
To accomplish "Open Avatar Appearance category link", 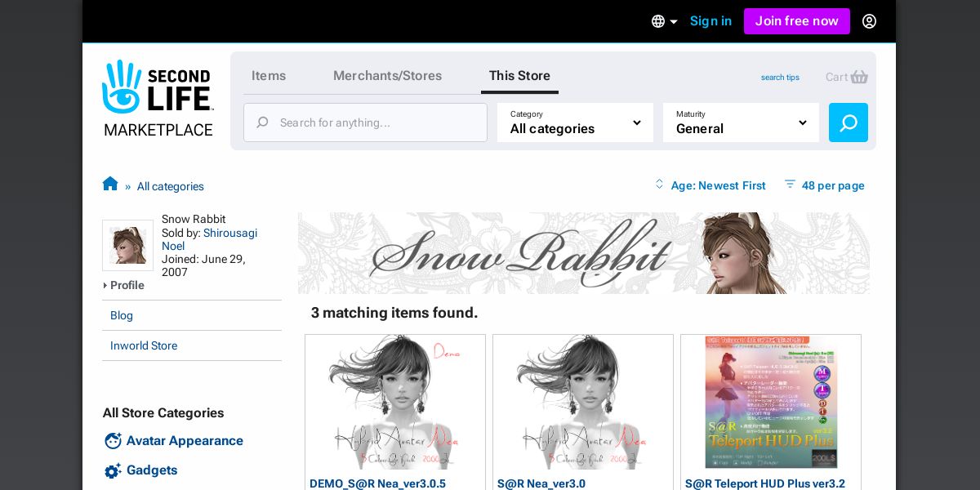I will point(185,441).
